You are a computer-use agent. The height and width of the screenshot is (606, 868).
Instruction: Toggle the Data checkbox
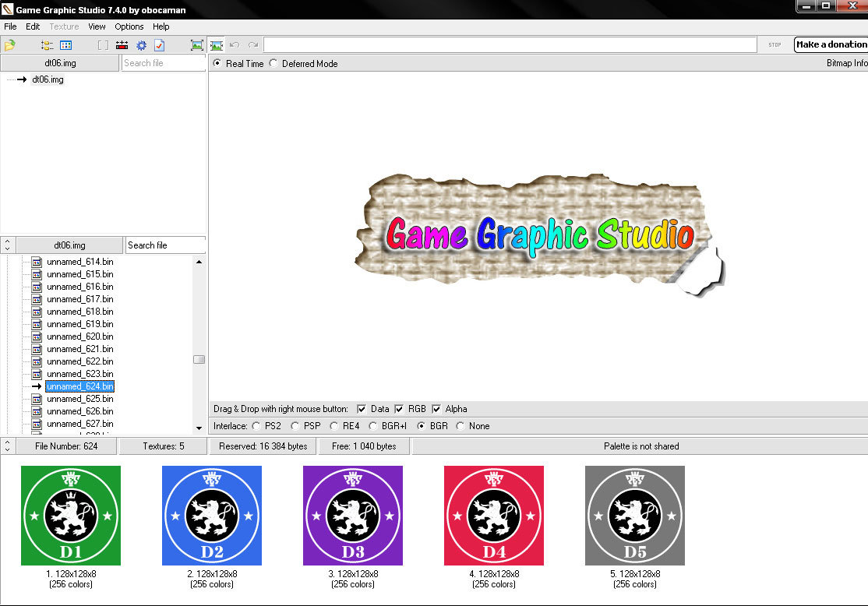click(362, 409)
